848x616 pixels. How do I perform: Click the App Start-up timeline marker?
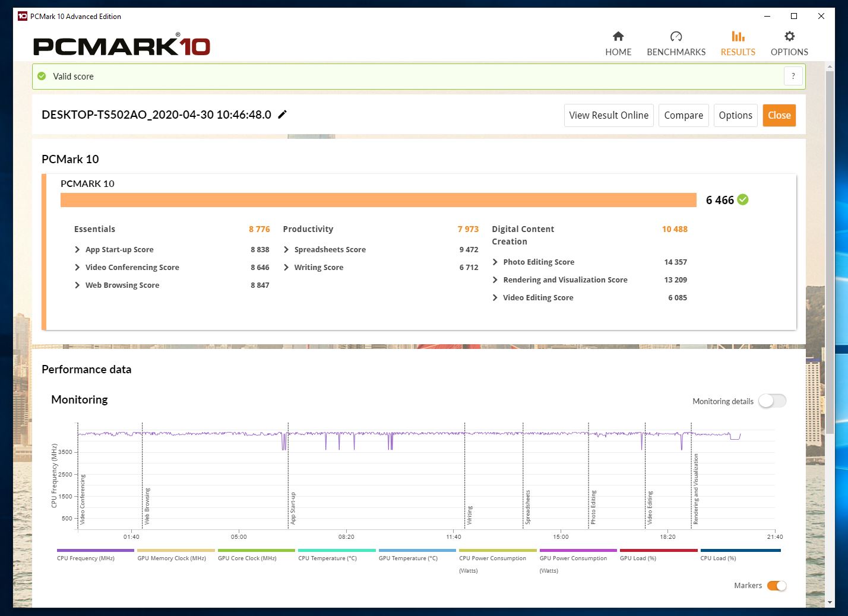pos(293,507)
